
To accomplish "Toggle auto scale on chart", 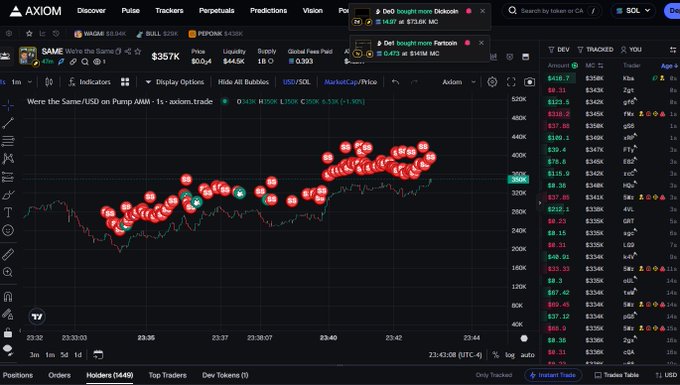I will tap(527, 355).
